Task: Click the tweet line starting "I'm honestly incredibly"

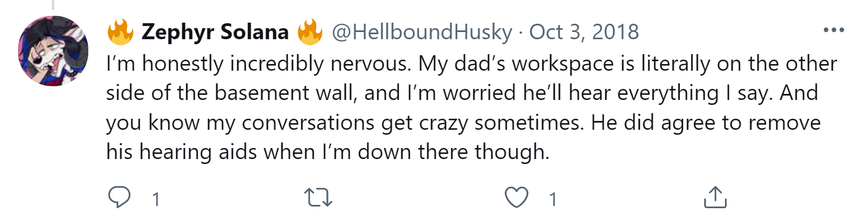Action: [x=472, y=64]
